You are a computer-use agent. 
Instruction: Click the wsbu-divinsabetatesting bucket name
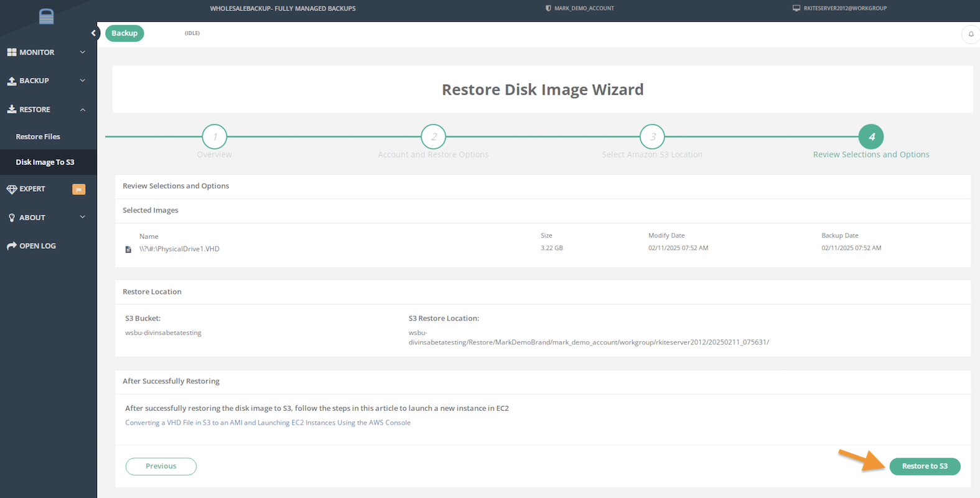point(163,333)
